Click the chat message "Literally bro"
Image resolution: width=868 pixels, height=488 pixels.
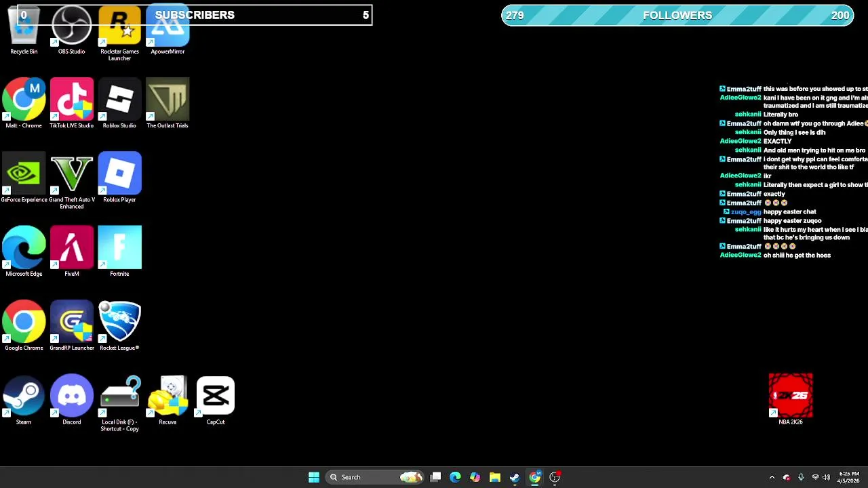point(781,115)
